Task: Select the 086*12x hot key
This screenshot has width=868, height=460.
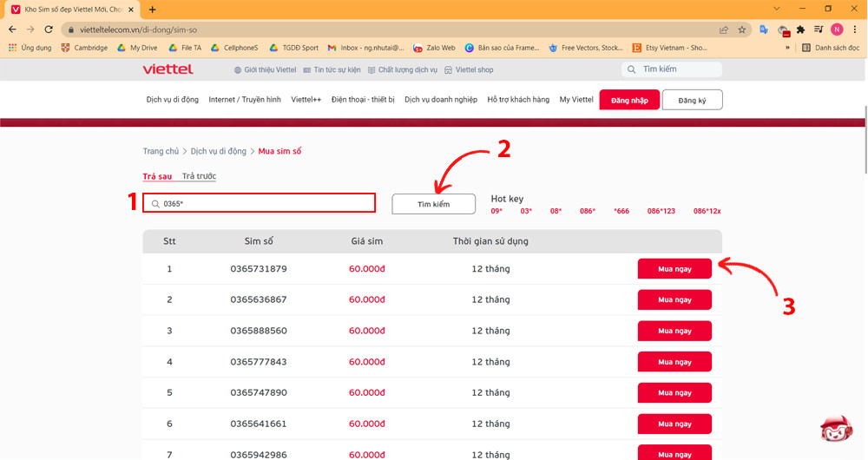Action: (707, 211)
